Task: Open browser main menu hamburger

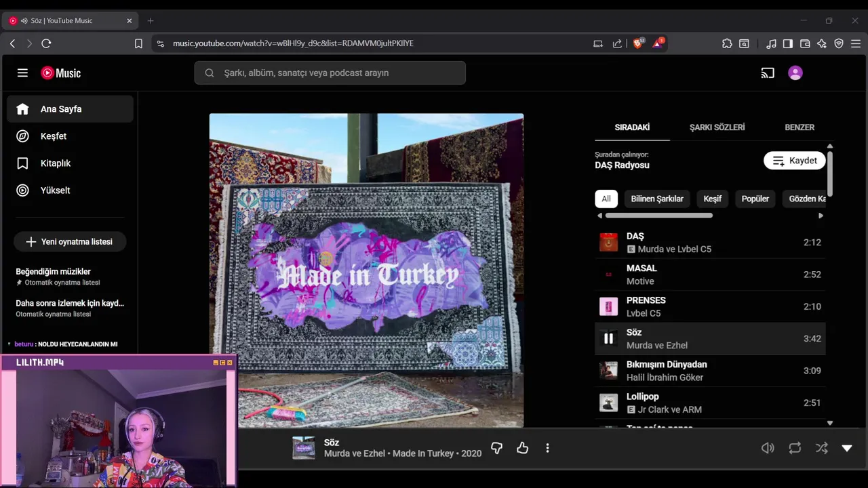Action: tap(856, 43)
